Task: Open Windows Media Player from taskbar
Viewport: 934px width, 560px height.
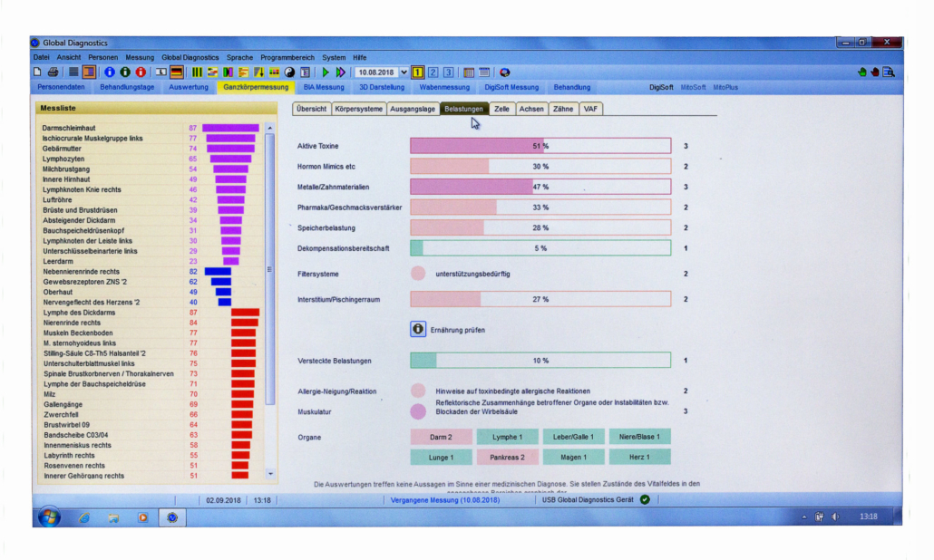Action: (x=143, y=517)
